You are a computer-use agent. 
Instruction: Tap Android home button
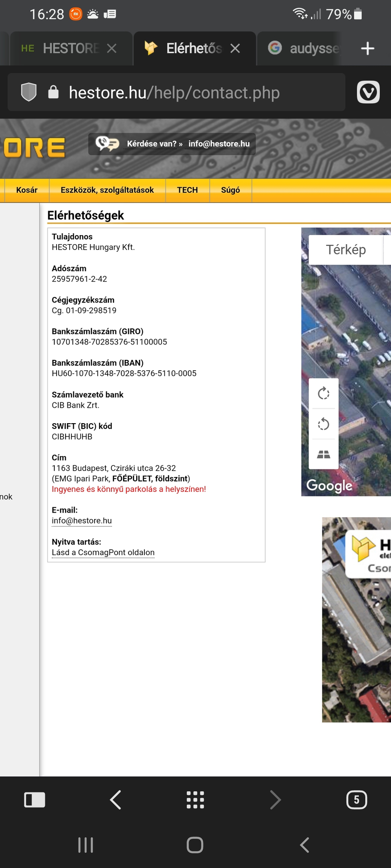coord(195,845)
